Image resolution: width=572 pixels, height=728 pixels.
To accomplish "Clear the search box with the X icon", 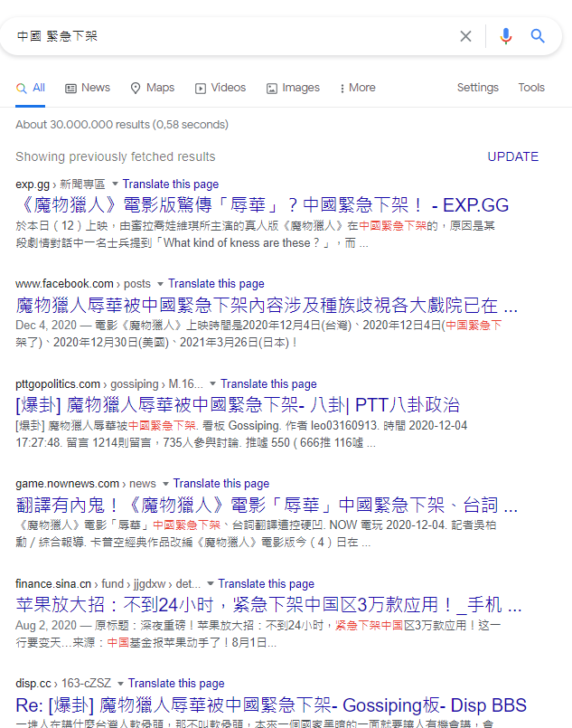I will coord(465,36).
